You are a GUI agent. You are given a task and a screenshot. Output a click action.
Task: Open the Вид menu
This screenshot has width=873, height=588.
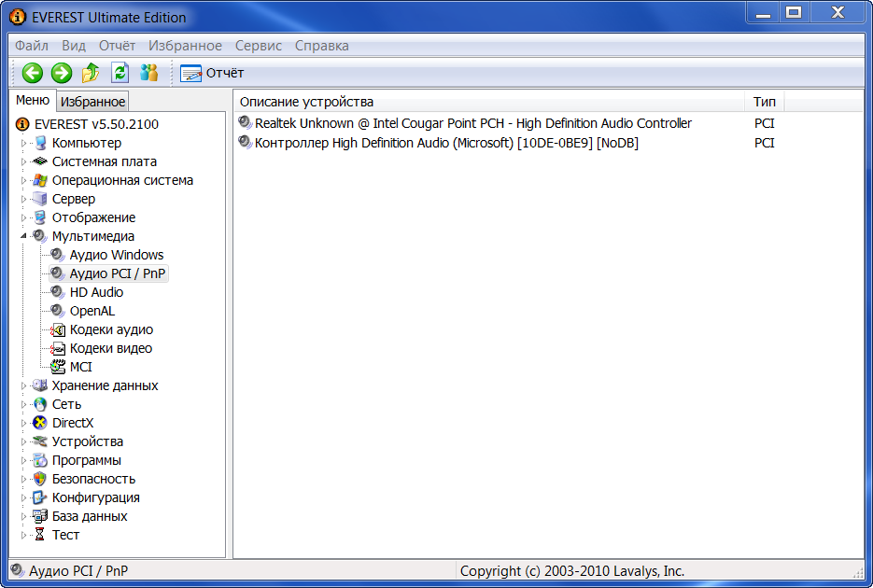74,46
